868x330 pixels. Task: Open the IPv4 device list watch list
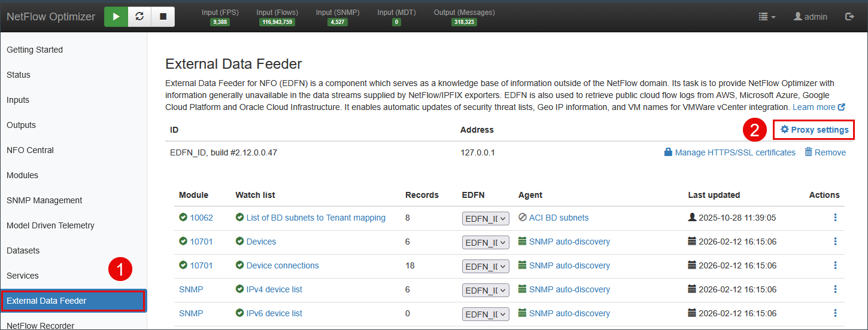point(274,289)
